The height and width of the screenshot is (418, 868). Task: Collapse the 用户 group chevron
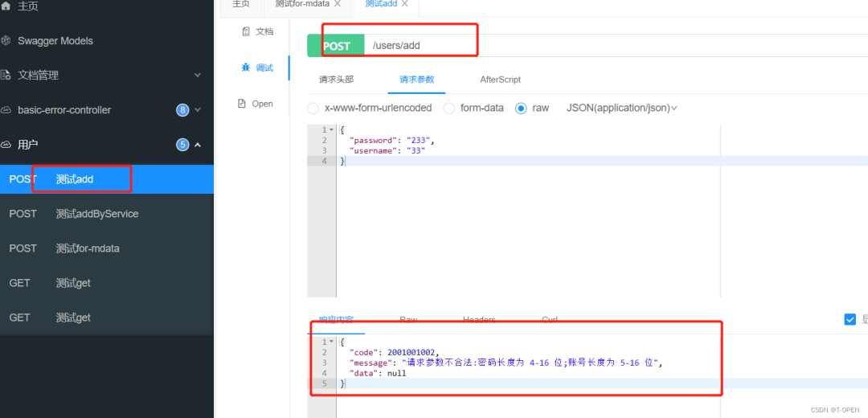[198, 145]
